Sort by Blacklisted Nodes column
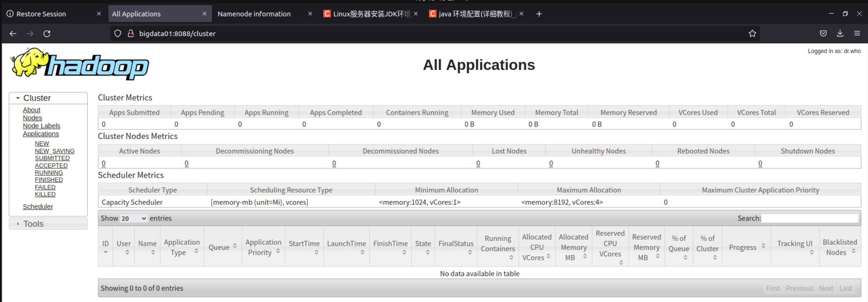The width and height of the screenshot is (868, 302). 840,247
